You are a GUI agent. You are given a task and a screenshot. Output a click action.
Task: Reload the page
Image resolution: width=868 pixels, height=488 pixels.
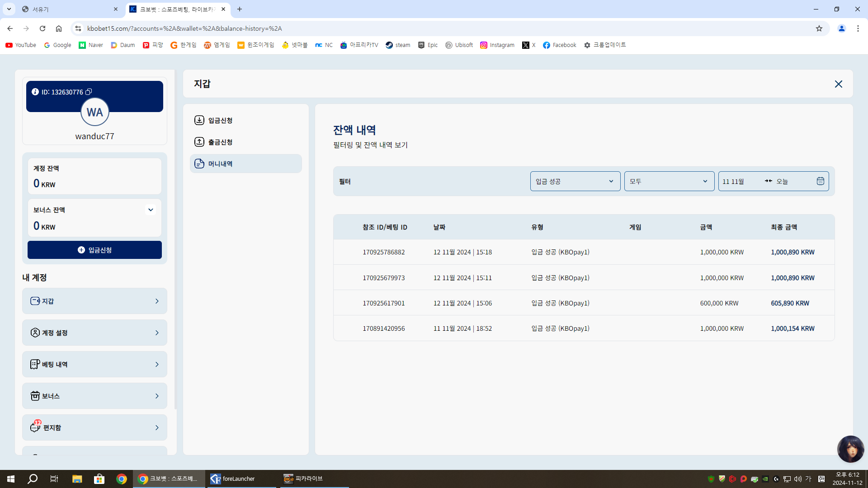click(42, 28)
